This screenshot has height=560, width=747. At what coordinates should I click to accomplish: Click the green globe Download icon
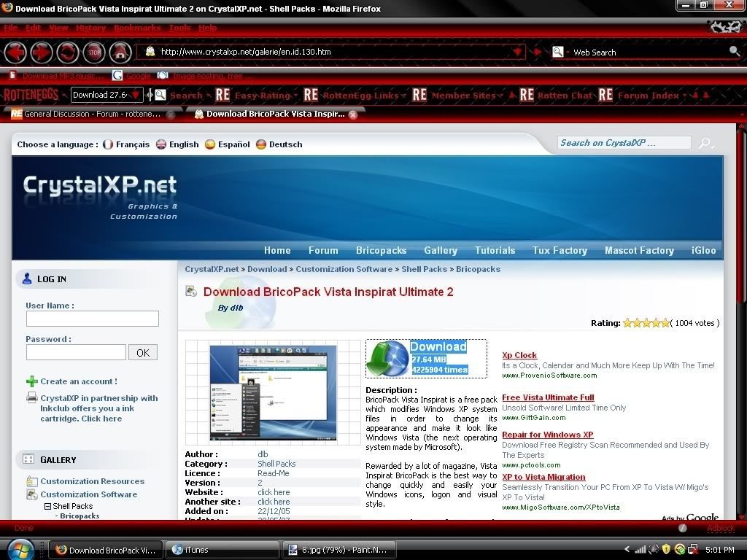pos(387,359)
